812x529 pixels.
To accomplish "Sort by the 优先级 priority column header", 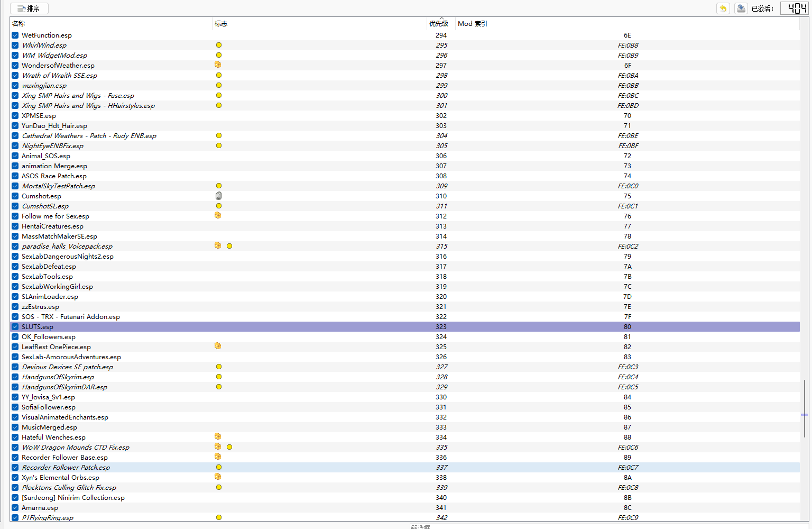I will pos(441,23).
